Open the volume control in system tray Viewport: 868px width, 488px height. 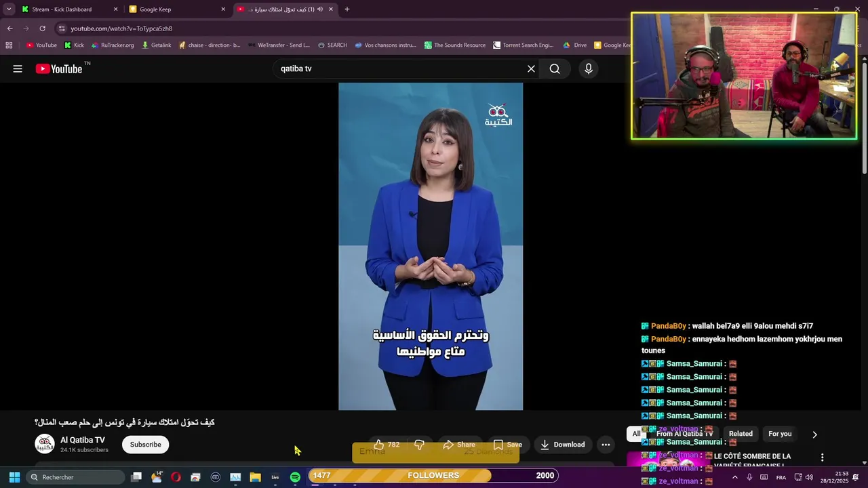809,477
